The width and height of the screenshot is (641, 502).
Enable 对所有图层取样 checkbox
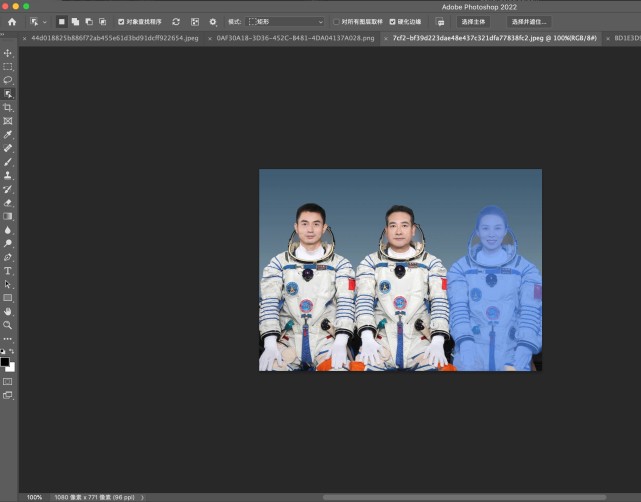click(x=336, y=22)
